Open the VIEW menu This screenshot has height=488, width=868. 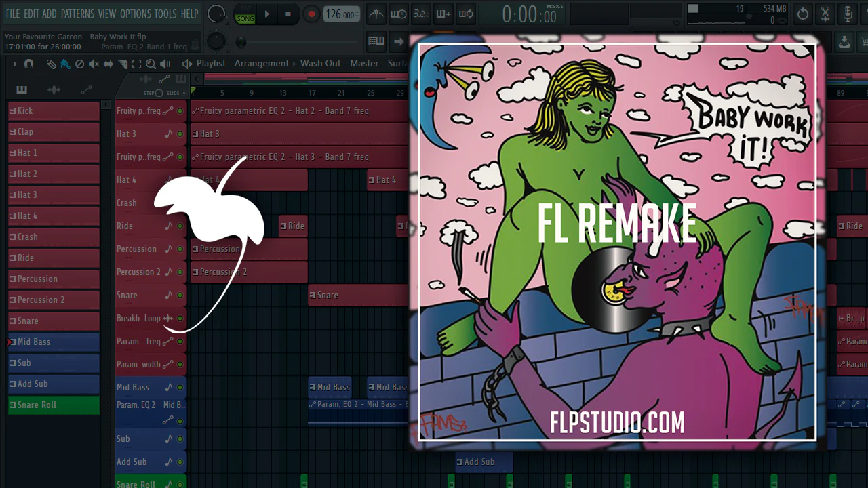tap(107, 14)
